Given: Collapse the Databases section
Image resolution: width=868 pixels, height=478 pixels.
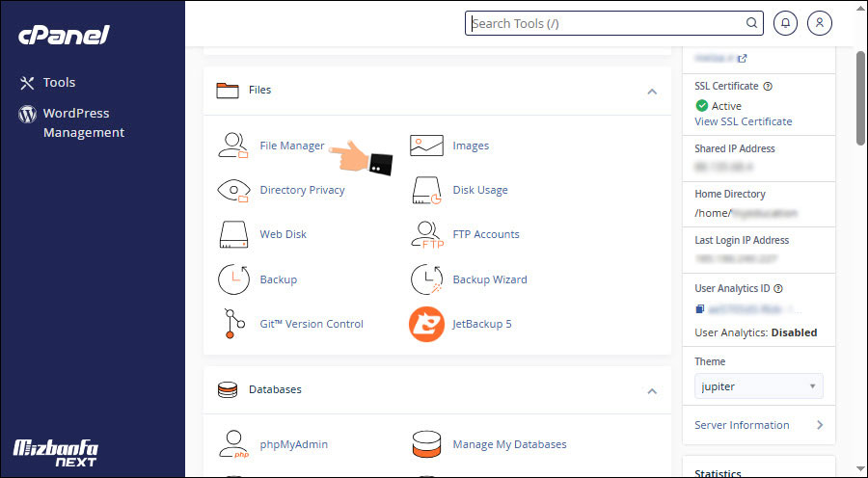Looking at the screenshot, I should pos(652,390).
